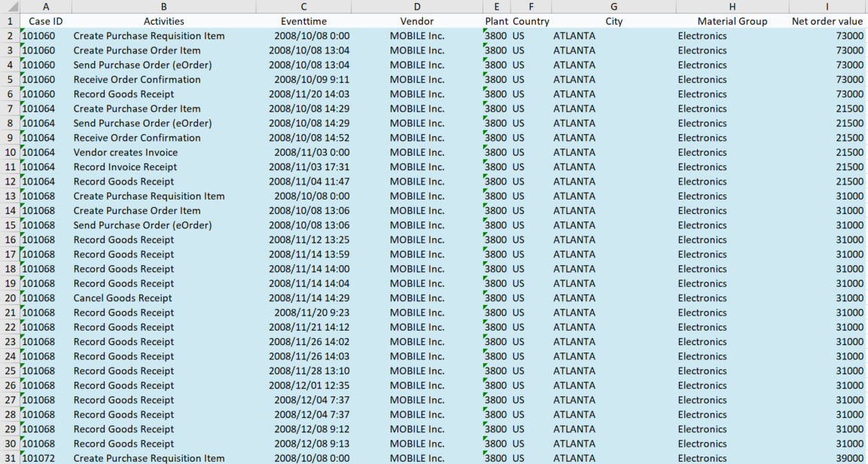The image size is (868, 464).
Task: Select column F header
Action: pyautogui.click(x=531, y=7)
